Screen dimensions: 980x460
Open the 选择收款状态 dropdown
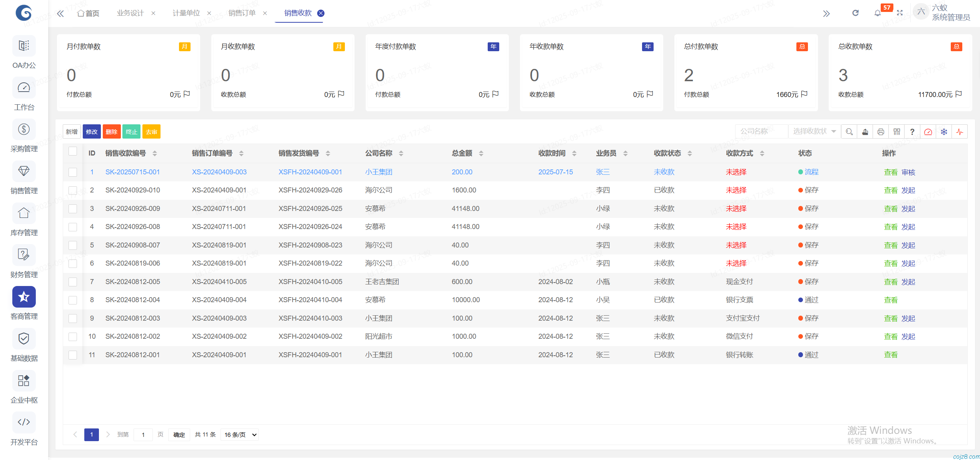tap(814, 132)
